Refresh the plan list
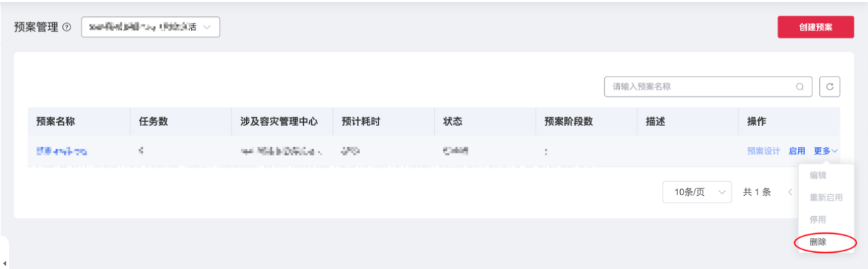 pyautogui.click(x=829, y=87)
